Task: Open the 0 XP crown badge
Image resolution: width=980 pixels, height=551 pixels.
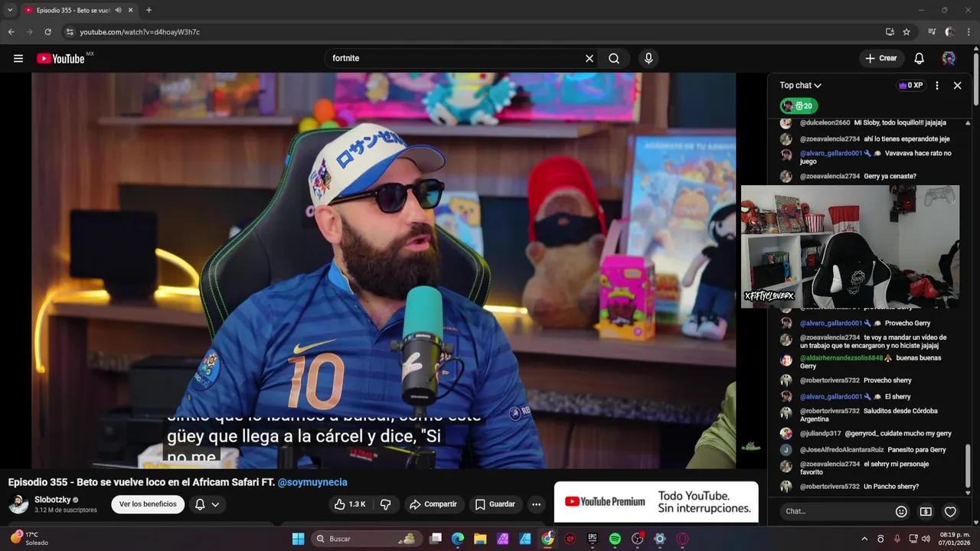Action: coord(910,86)
